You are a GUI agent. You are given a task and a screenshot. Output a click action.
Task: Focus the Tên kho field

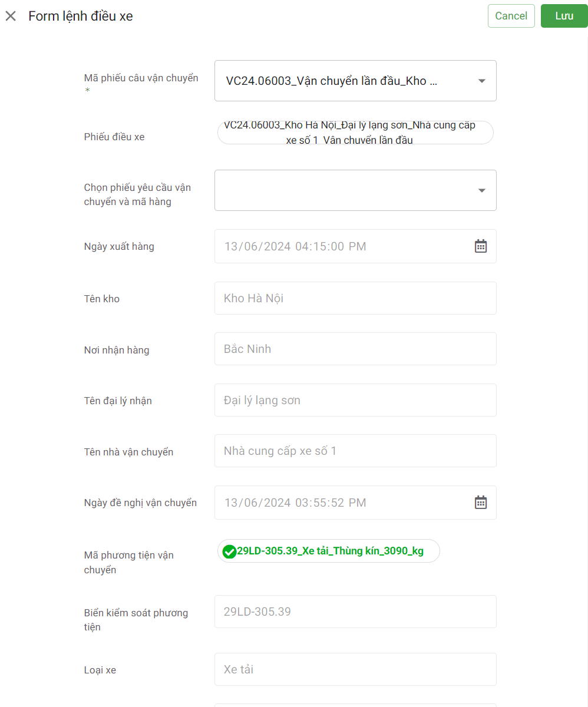pos(355,298)
